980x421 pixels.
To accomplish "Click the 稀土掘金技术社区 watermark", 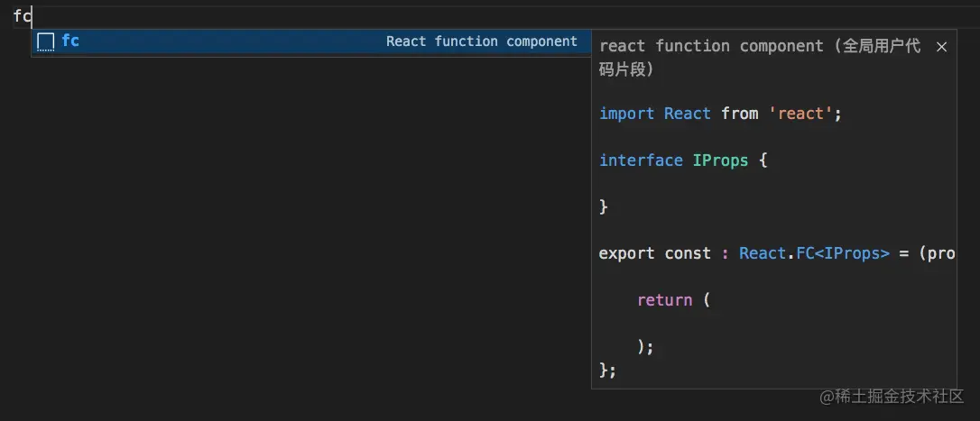I will [892, 397].
